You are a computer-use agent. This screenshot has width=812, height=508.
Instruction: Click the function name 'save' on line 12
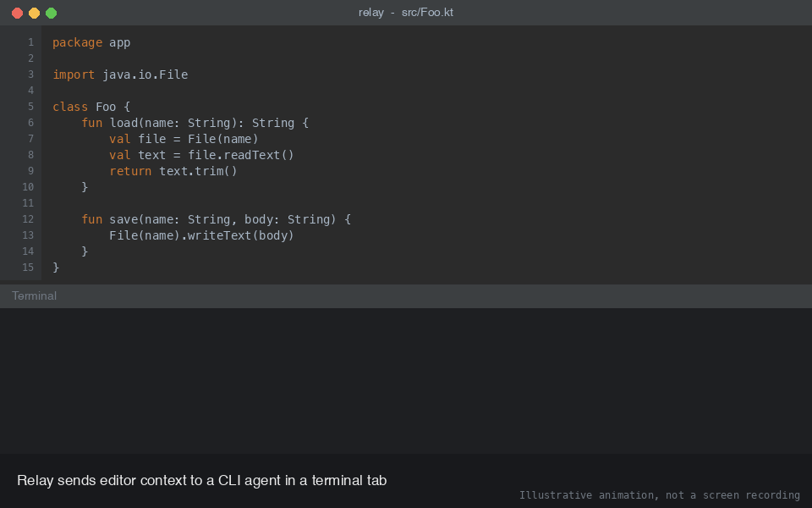123,219
